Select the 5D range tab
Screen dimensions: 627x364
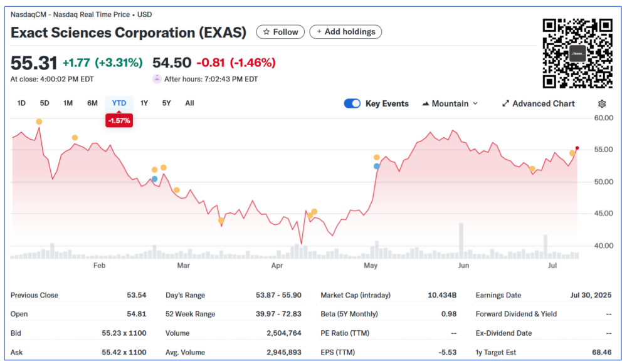click(x=45, y=103)
